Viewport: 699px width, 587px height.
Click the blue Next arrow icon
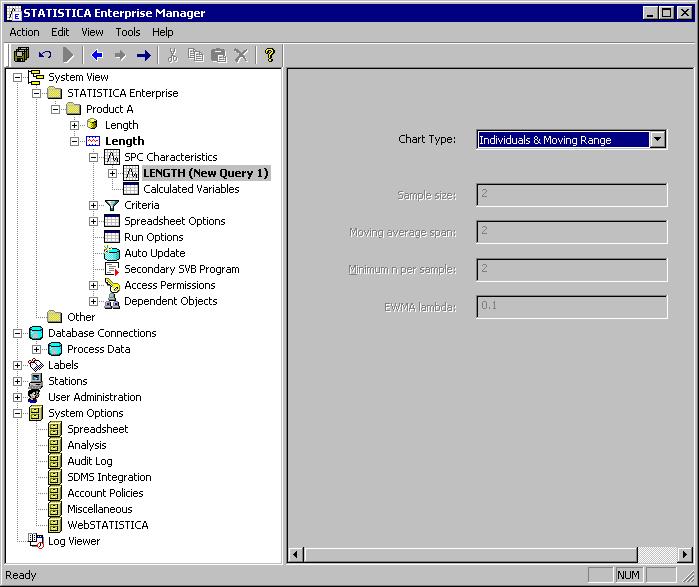click(x=144, y=55)
